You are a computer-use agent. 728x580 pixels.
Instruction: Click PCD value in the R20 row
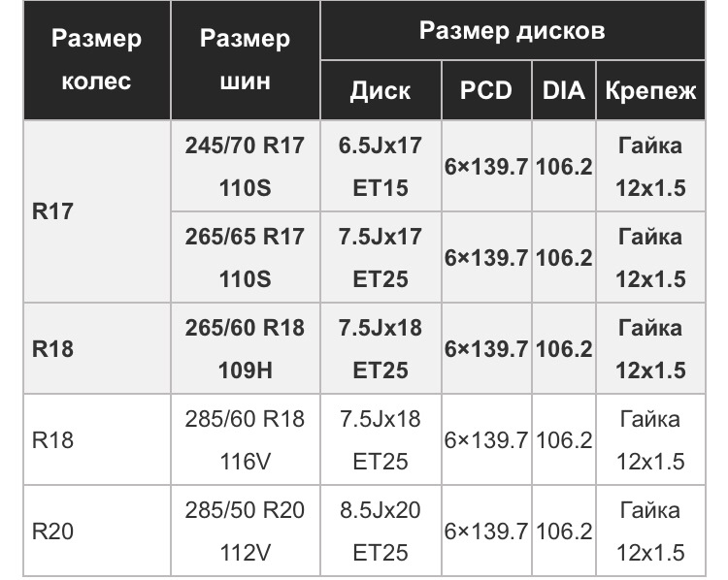pyautogui.click(x=486, y=531)
